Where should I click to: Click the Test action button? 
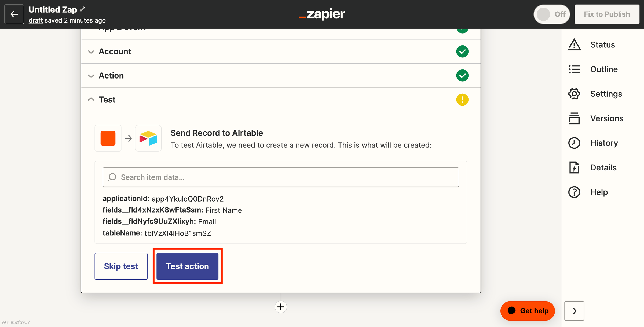pos(187,266)
